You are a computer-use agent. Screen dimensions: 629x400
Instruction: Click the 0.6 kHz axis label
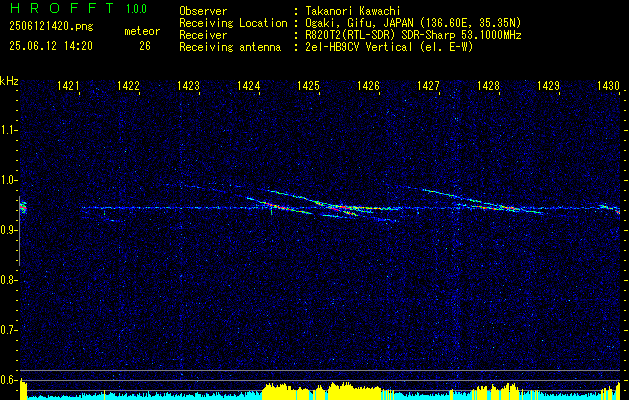click(8, 380)
